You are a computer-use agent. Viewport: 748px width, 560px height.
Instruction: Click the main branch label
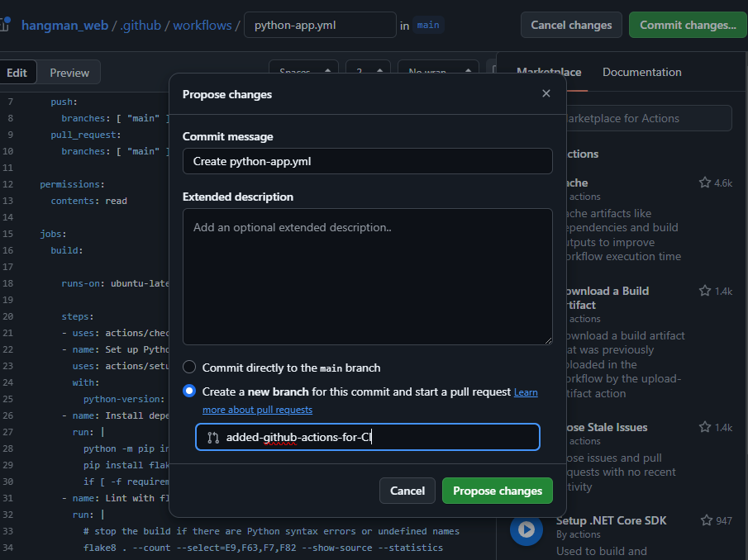[x=428, y=25]
